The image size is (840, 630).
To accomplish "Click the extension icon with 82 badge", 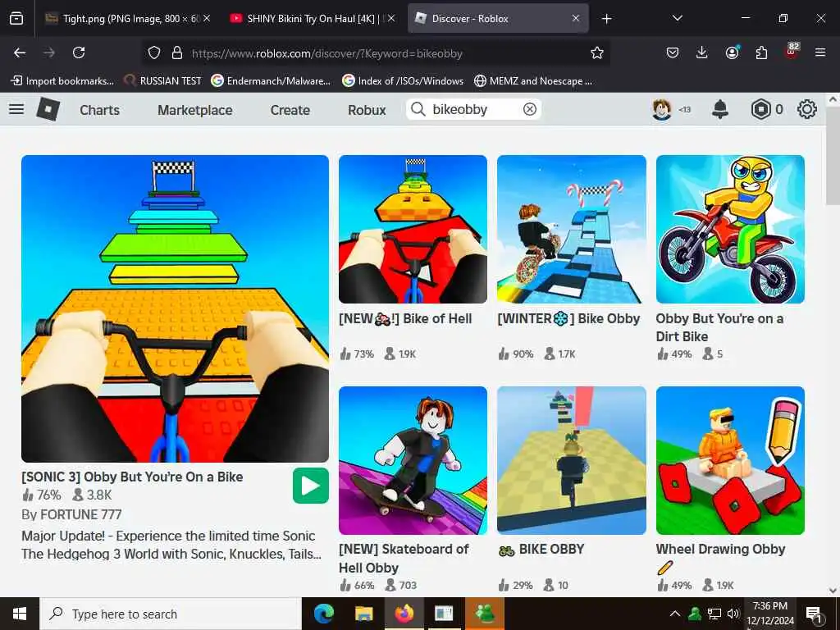I will point(792,52).
